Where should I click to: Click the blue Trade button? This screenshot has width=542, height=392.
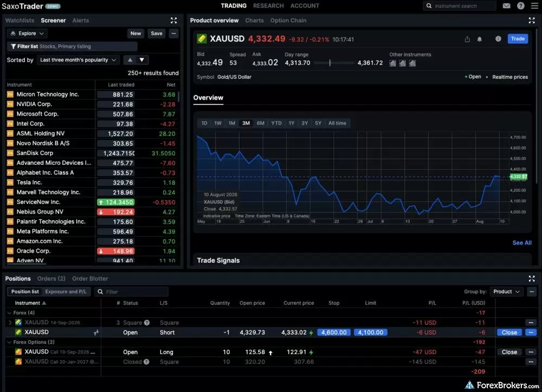tap(518, 38)
